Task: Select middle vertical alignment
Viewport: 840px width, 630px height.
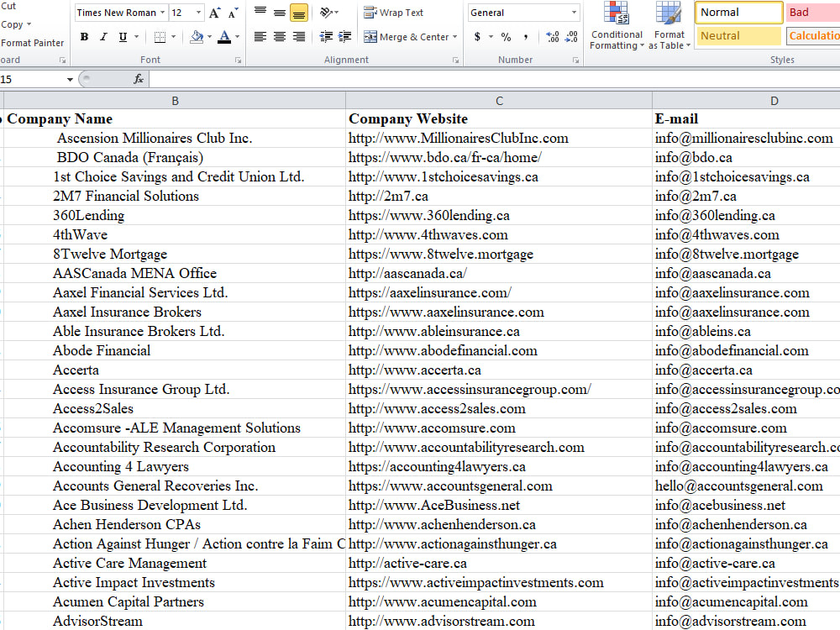Action: (x=280, y=13)
